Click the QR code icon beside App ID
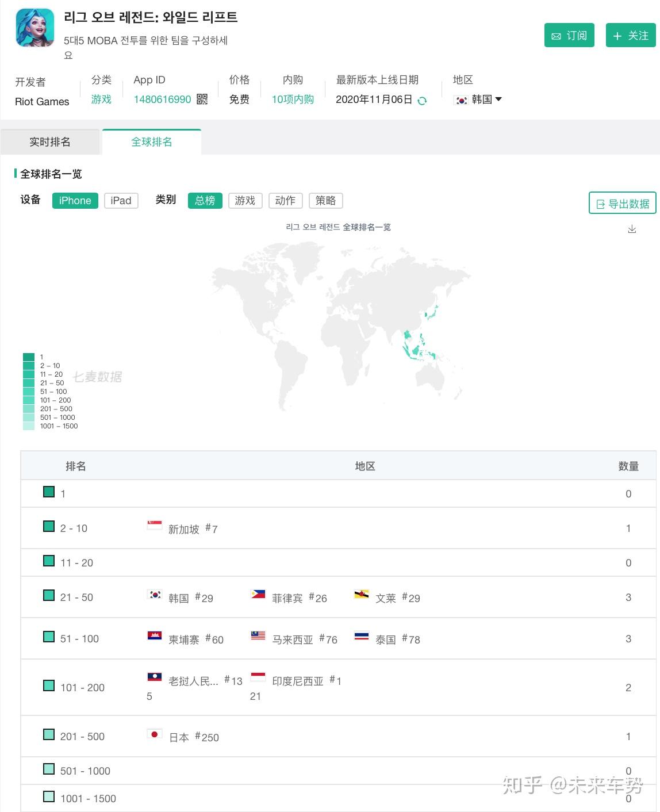Image resolution: width=660 pixels, height=812 pixels. (x=202, y=99)
